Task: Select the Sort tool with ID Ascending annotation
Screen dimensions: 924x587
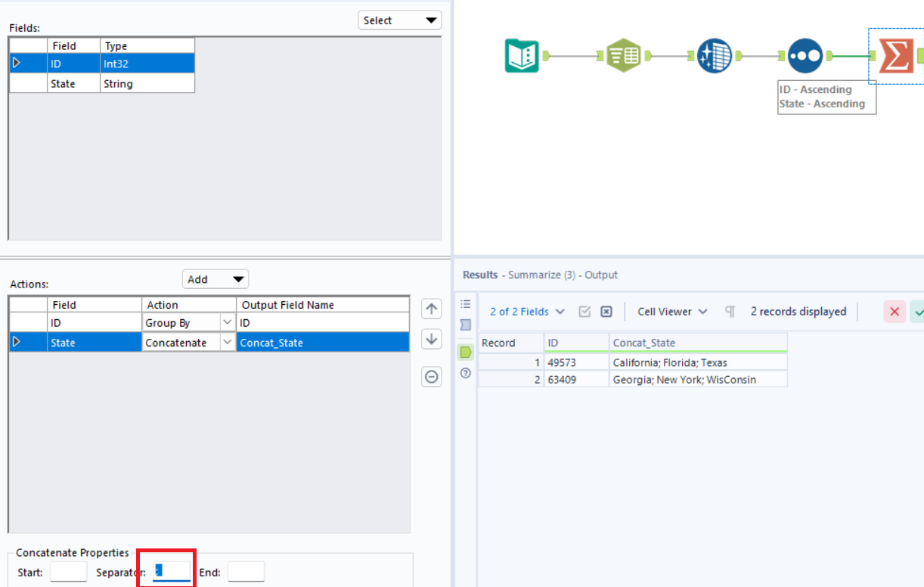Action: point(805,55)
